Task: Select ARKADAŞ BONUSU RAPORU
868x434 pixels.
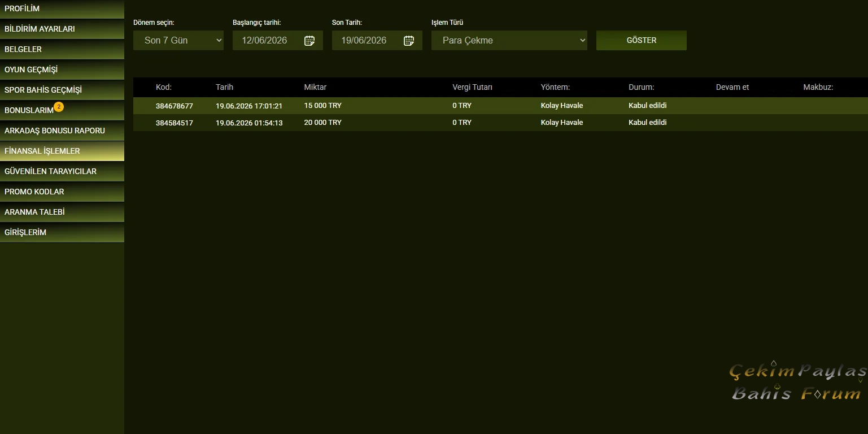Action: tap(62, 131)
